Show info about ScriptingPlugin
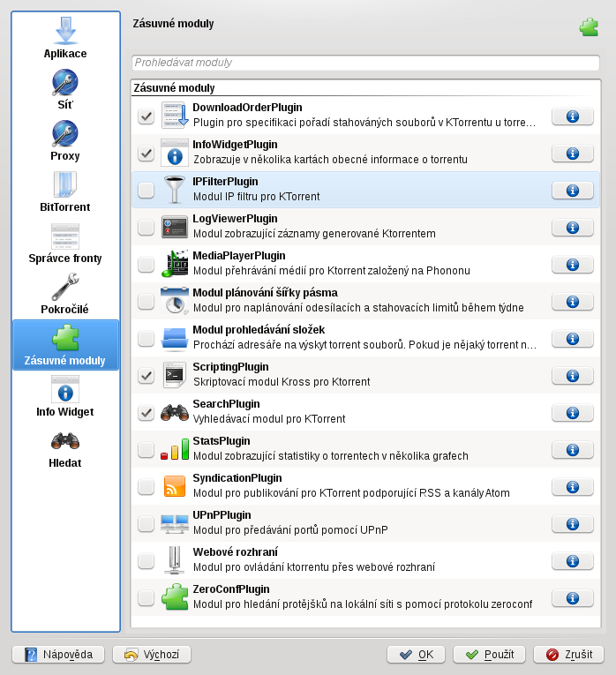616x675 pixels. 573,375
